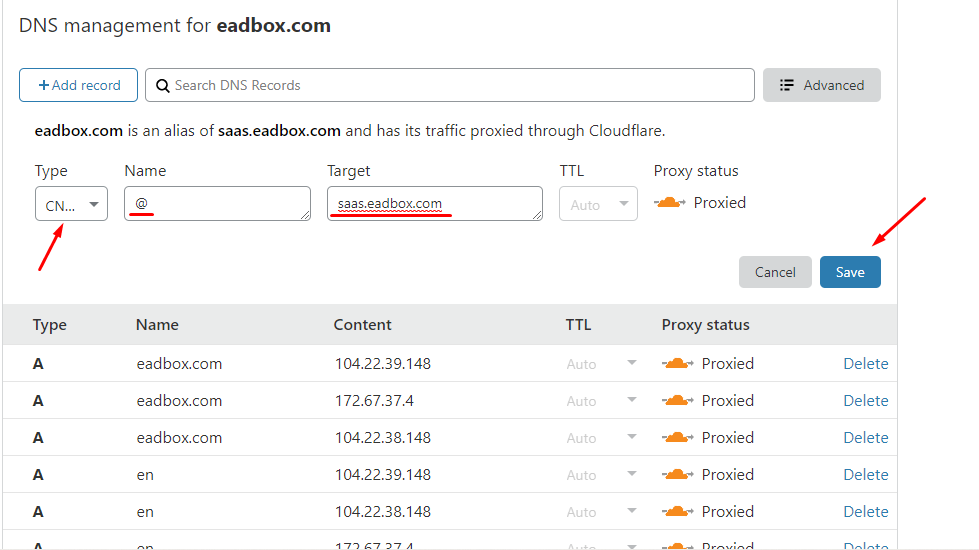Open the Advanced options button
This screenshot has height=550, width=979.
pyautogui.click(x=822, y=85)
